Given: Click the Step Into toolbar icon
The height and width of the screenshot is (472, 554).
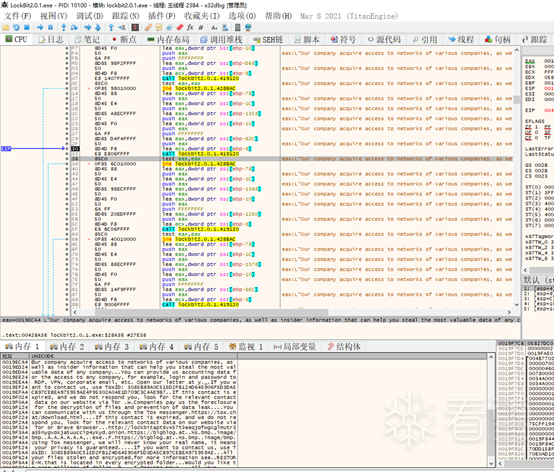Looking at the screenshot, I should [64, 27].
